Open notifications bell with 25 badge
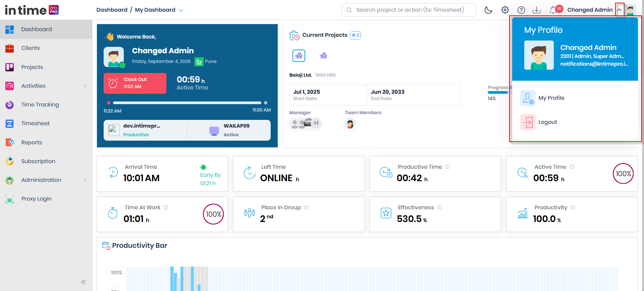This screenshot has height=291, width=644. (555, 10)
